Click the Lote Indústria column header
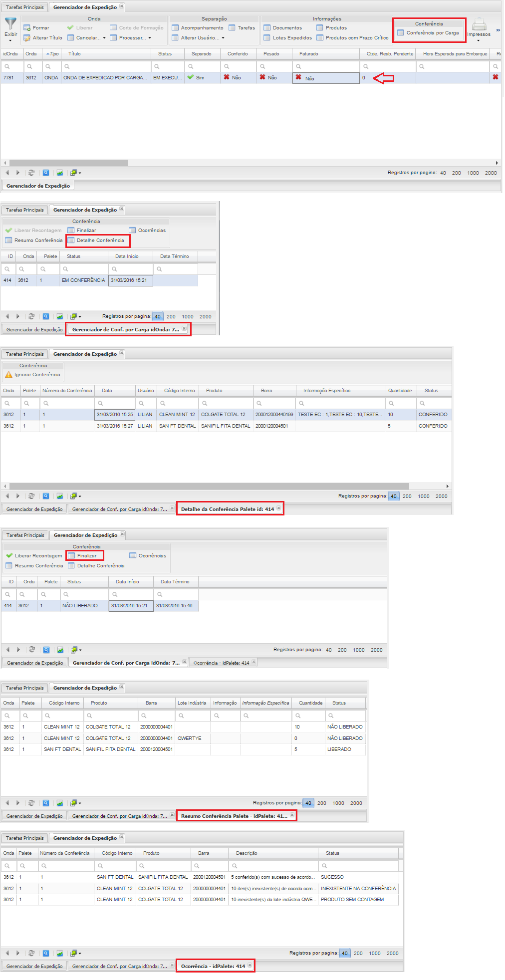The image size is (505, 980). (x=192, y=703)
